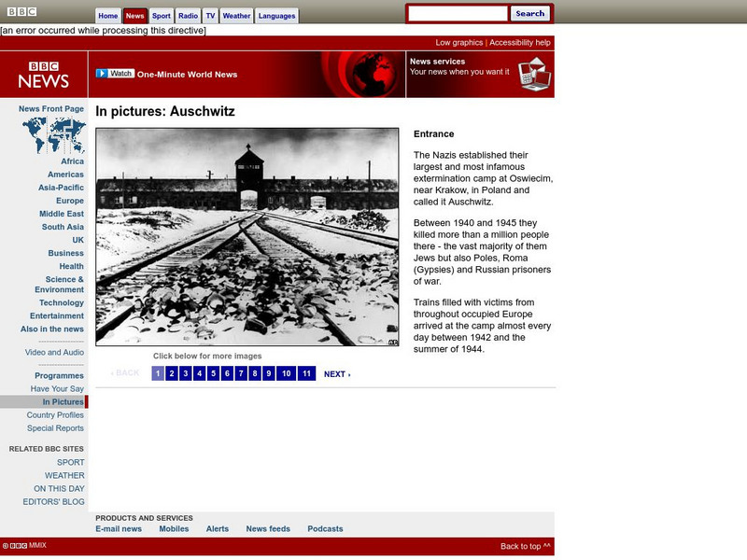Image resolution: width=747 pixels, height=560 pixels.
Task: Go to gallery image 9
Action: point(269,373)
